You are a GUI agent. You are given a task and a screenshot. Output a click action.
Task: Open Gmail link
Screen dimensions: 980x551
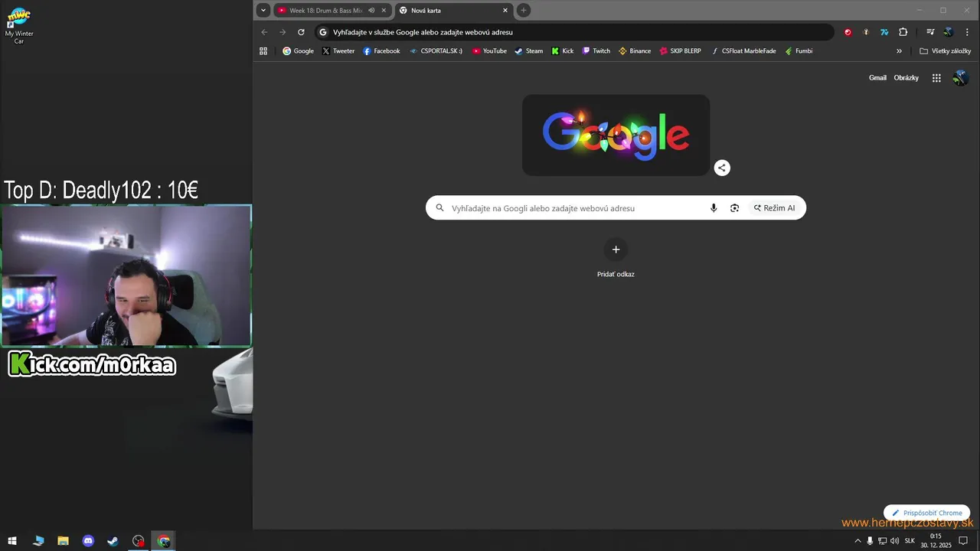point(877,78)
